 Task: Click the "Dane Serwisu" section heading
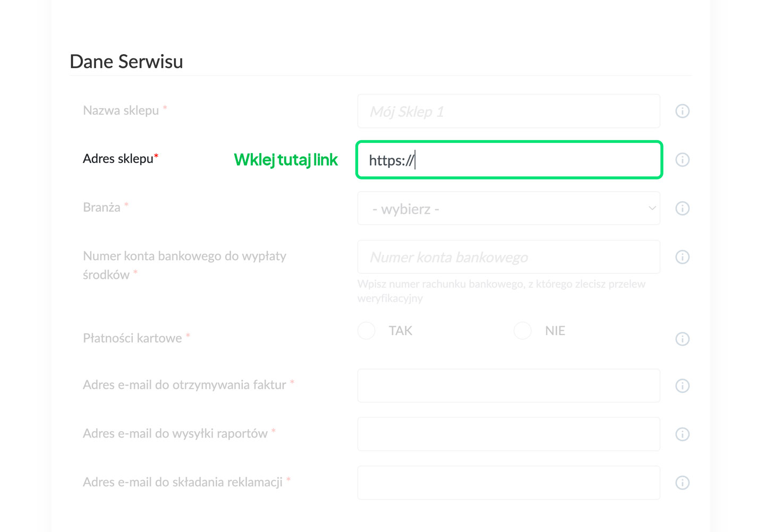pos(126,62)
